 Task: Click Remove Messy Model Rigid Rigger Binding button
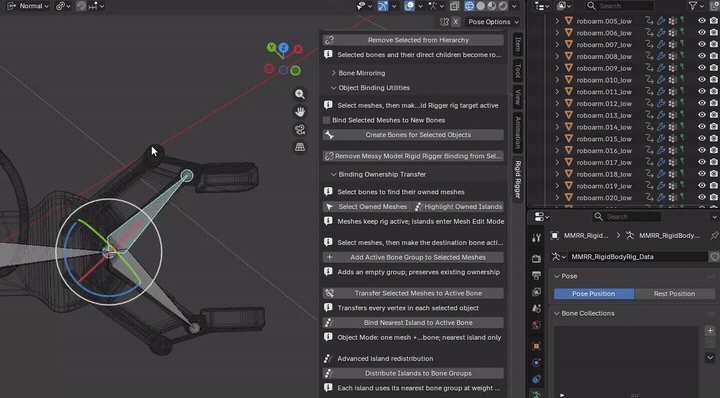point(413,156)
